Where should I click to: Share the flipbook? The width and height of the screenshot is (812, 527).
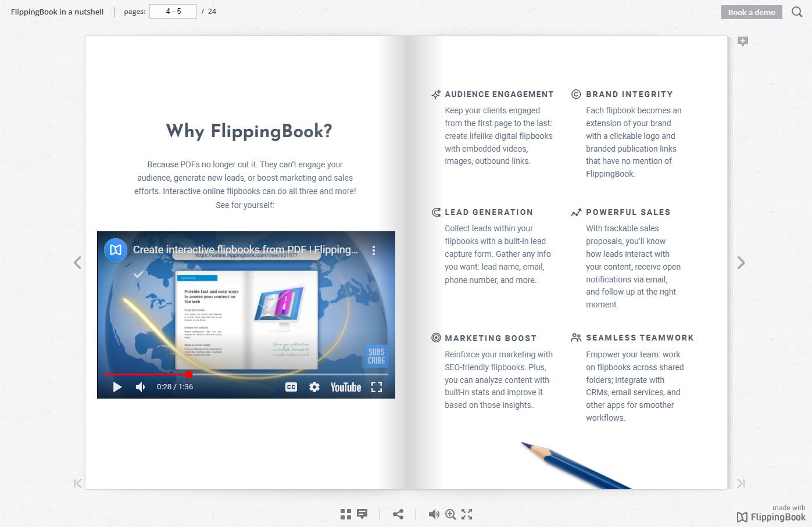click(x=398, y=514)
